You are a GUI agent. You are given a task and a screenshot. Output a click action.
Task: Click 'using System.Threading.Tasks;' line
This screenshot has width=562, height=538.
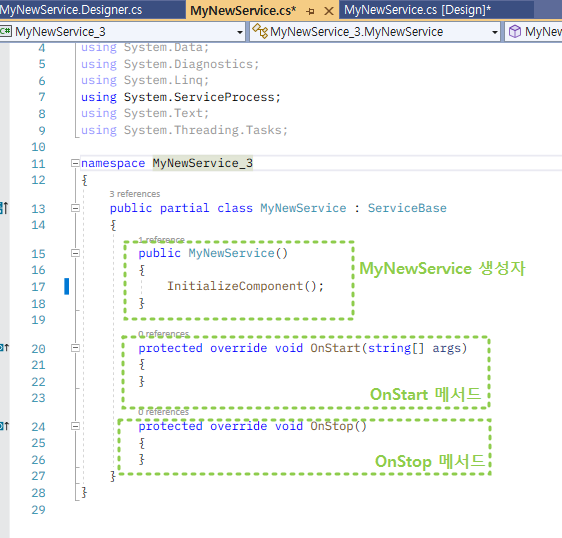tap(184, 130)
